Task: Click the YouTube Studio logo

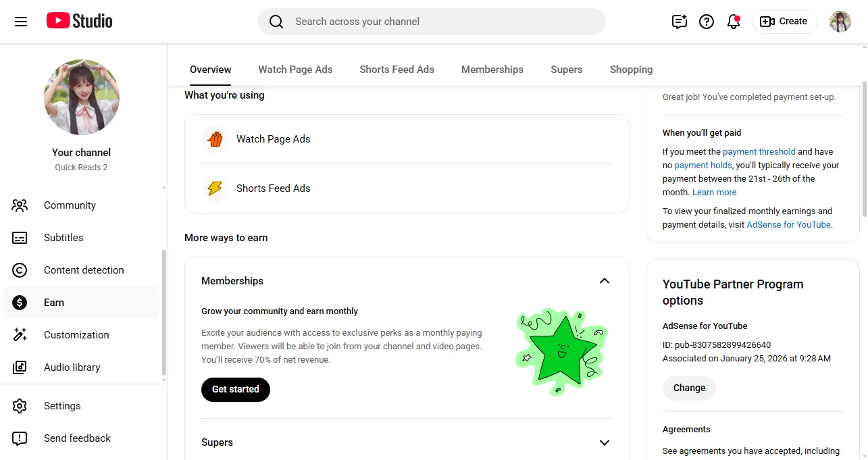Action: click(80, 22)
